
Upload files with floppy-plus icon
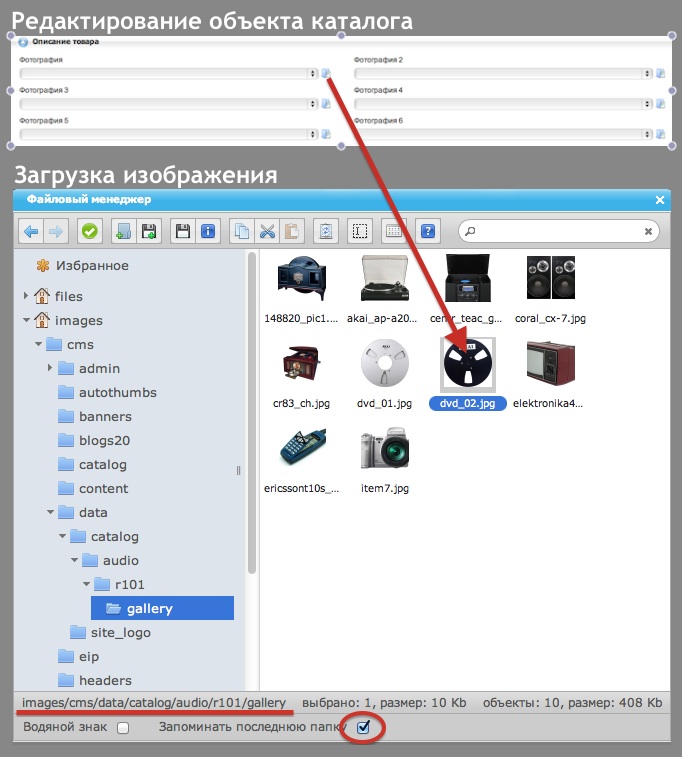click(149, 231)
